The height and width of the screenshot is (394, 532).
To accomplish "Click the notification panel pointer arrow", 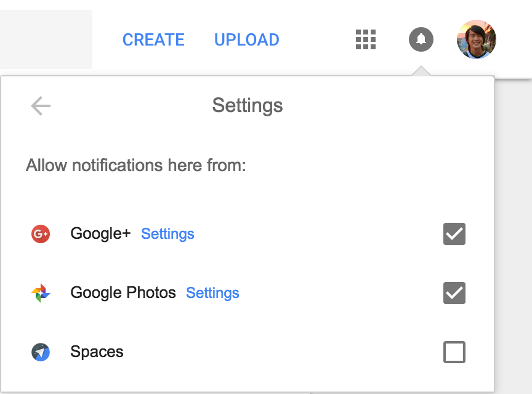I will click(421, 72).
